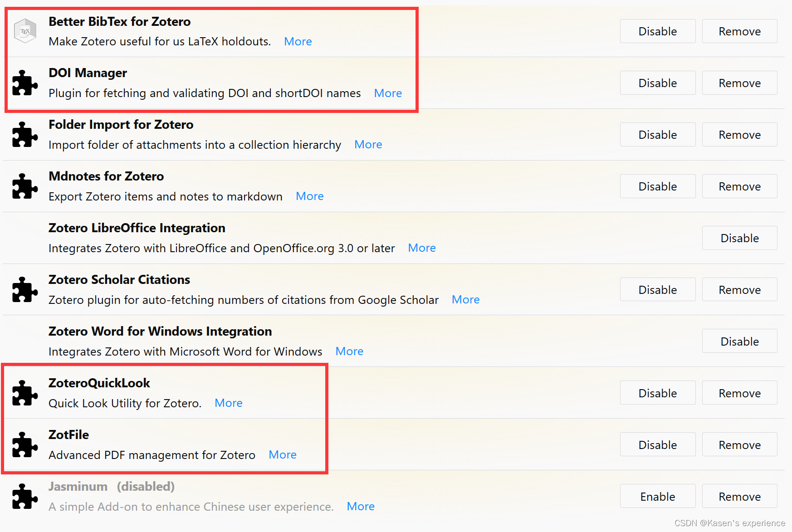
Task: Remove the DOI Manager plugin
Action: [x=740, y=83]
